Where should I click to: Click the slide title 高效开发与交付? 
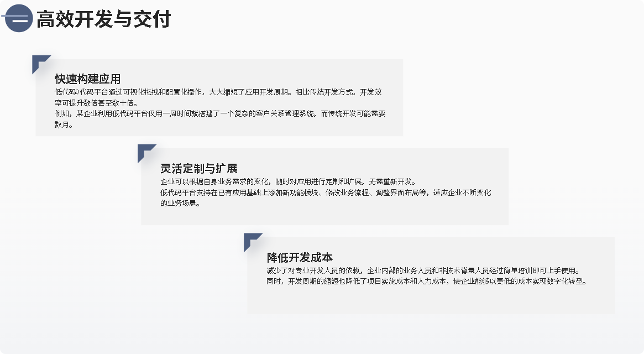click(103, 19)
